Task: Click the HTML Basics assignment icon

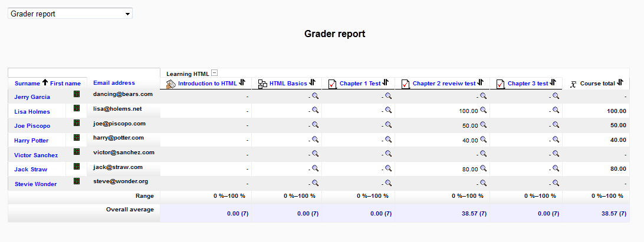Action: 263,84
